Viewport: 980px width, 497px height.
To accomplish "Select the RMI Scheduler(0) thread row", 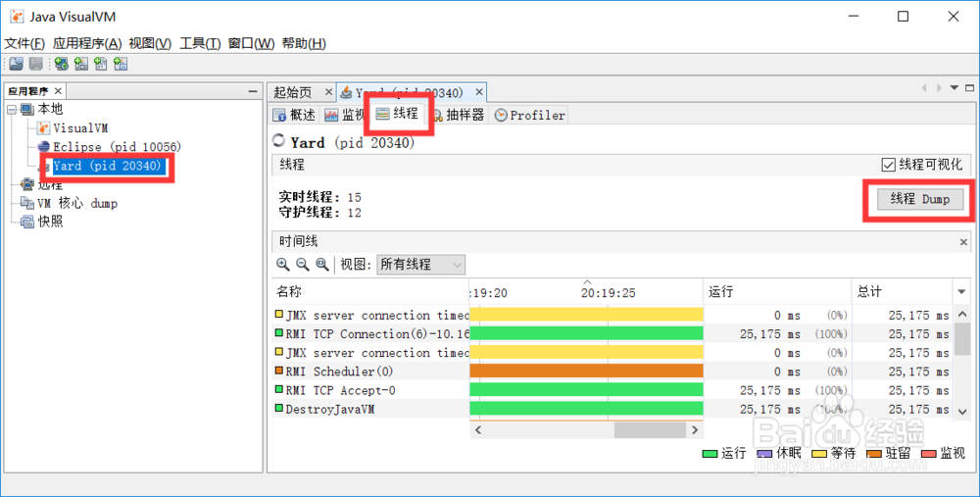I will click(x=613, y=372).
